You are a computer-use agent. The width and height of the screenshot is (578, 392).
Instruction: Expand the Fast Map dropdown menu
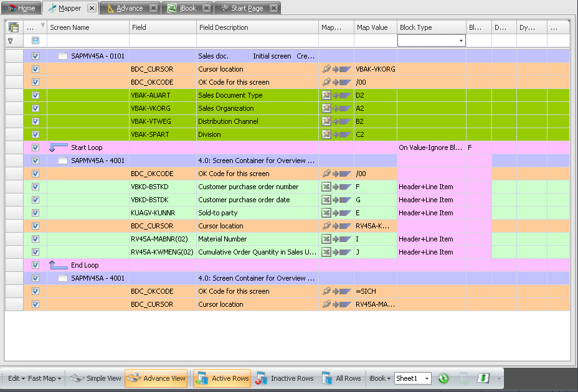(x=45, y=378)
